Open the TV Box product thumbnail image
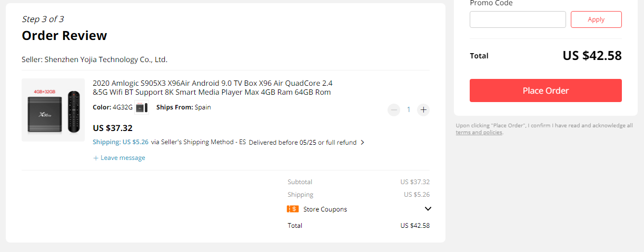644x252 pixels. (x=53, y=110)
